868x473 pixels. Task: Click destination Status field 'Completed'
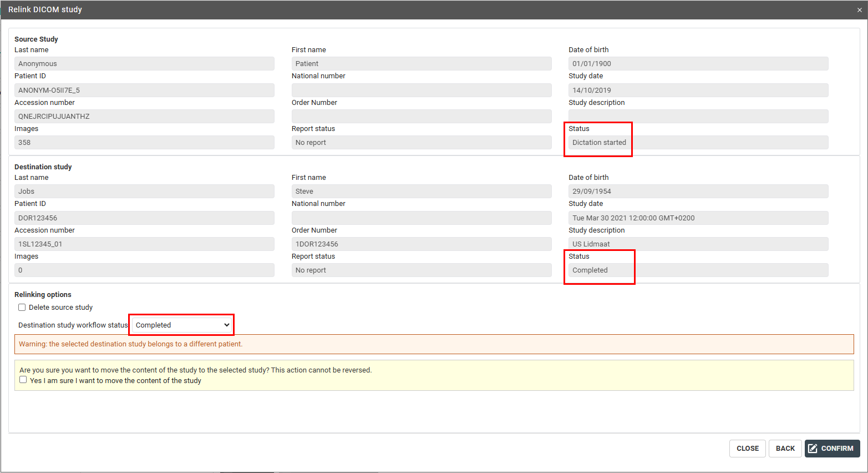(698, 270)
